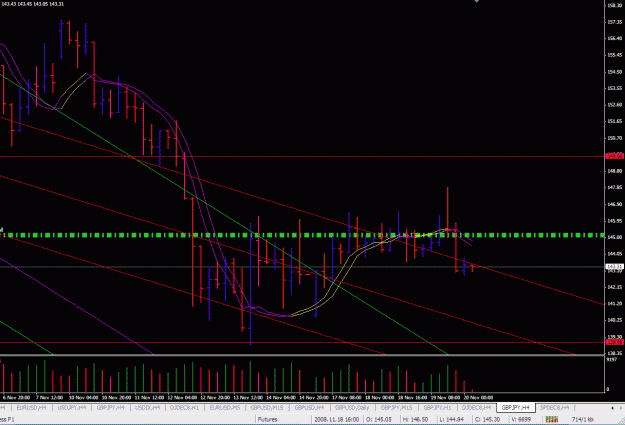Switch to the EURUSD,M5 chart tab
The image size is (625, 425).
[x=225, y=408]
